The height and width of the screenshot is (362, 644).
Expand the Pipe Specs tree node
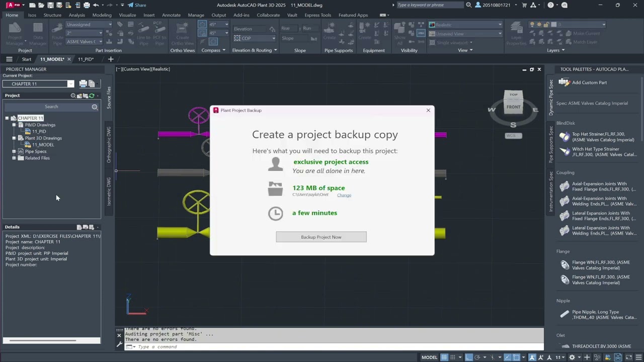(14, 151)
